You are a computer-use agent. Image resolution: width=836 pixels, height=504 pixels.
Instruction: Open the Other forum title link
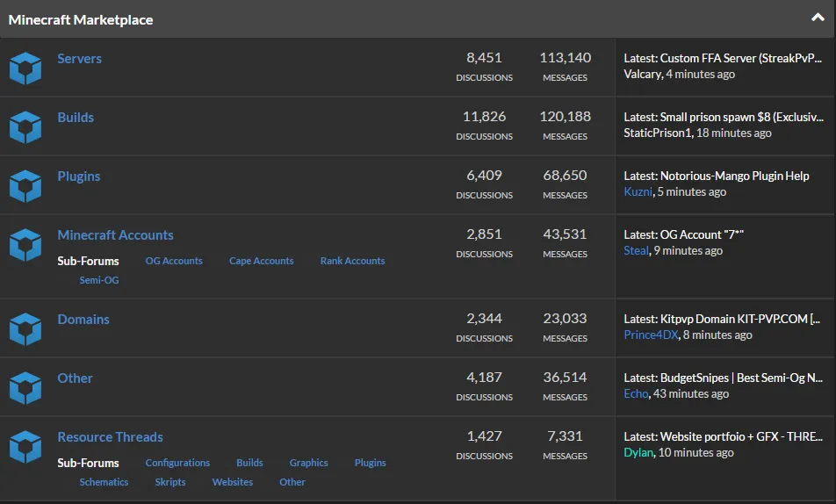[x=76, y=378]
